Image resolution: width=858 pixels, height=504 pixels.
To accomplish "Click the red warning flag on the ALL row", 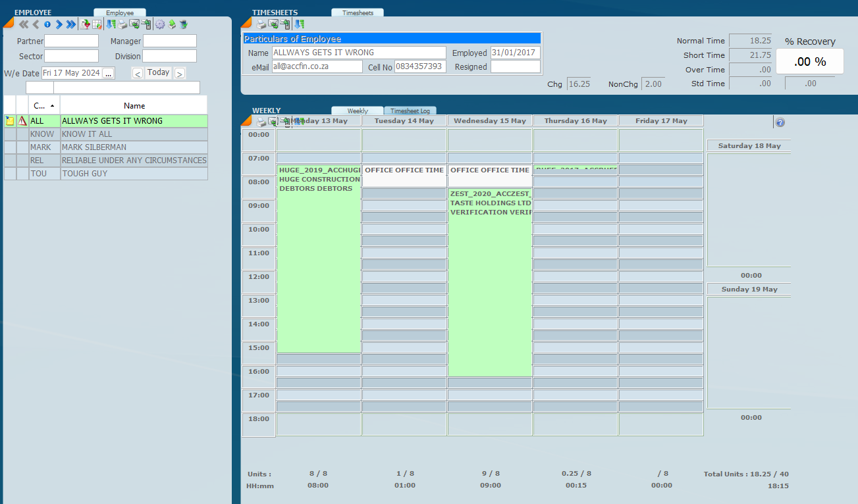I will (22, 120).
